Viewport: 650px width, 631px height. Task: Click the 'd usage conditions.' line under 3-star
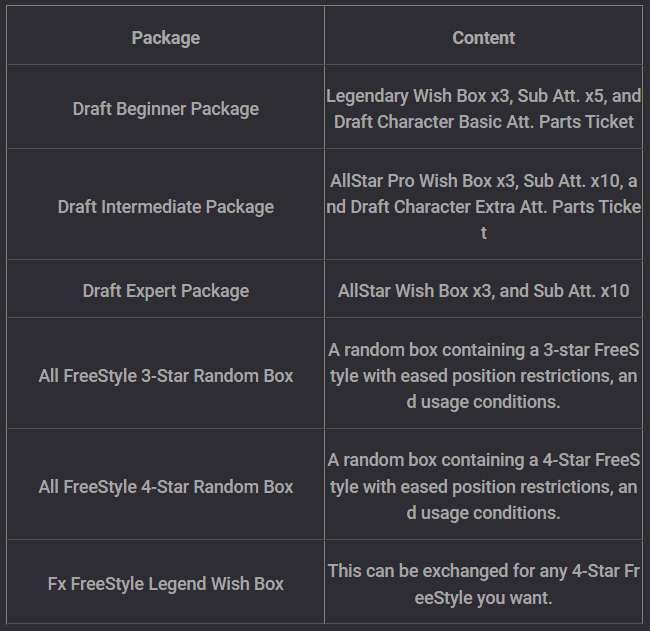point(483,402)
